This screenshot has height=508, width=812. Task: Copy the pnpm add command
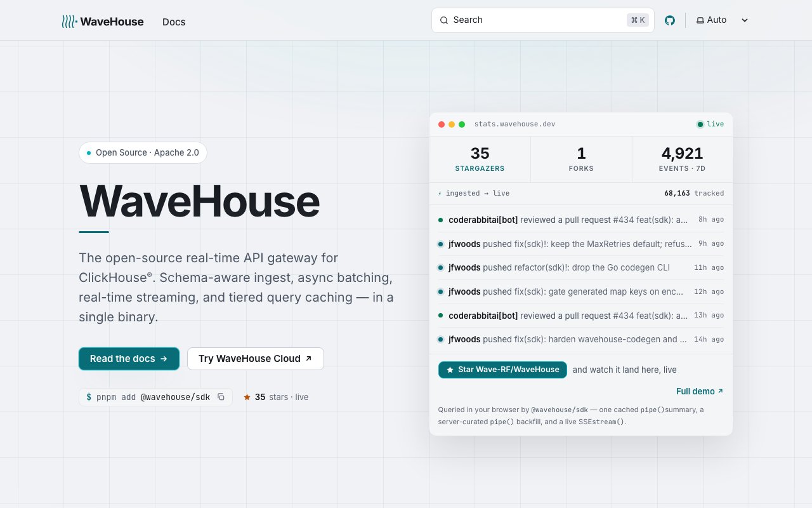tap(221, 397)
